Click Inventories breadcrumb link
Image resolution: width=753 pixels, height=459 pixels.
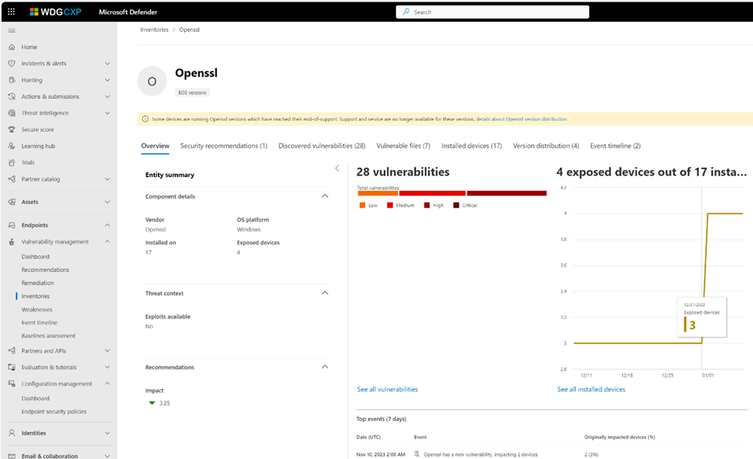(154, 30)
